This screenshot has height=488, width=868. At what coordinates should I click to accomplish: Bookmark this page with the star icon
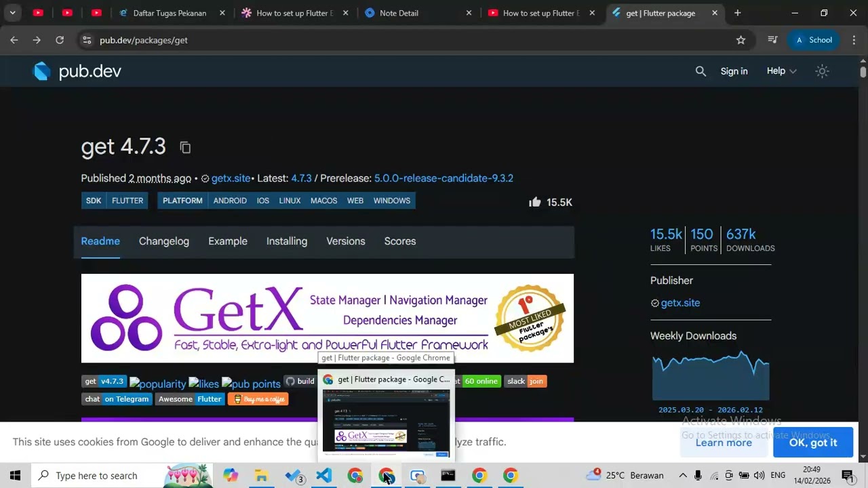coord(741,40)
